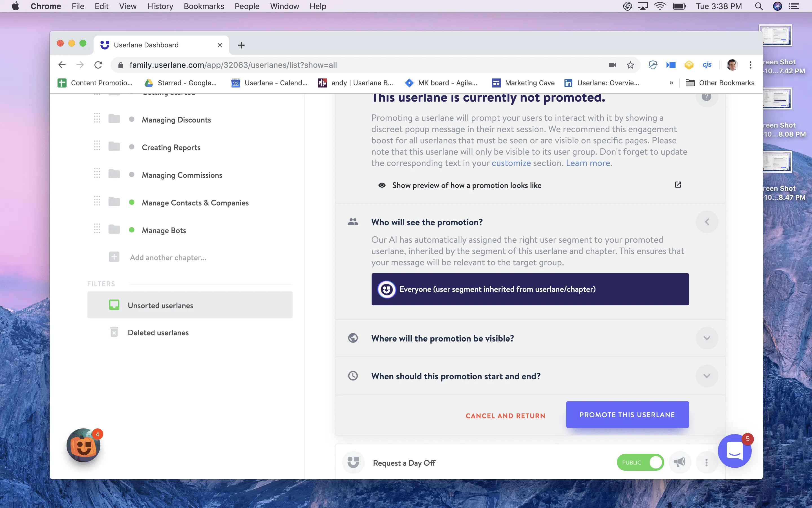812x508 pixels.
Task: Open the Apple menu
Action: point(16,6)
